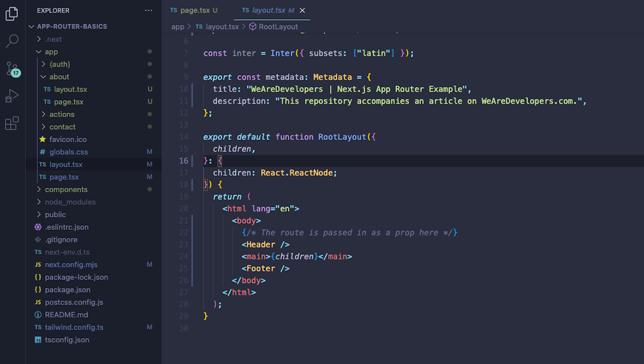
Task: Click the app breadcrumb segment
Action: (178, 27)
